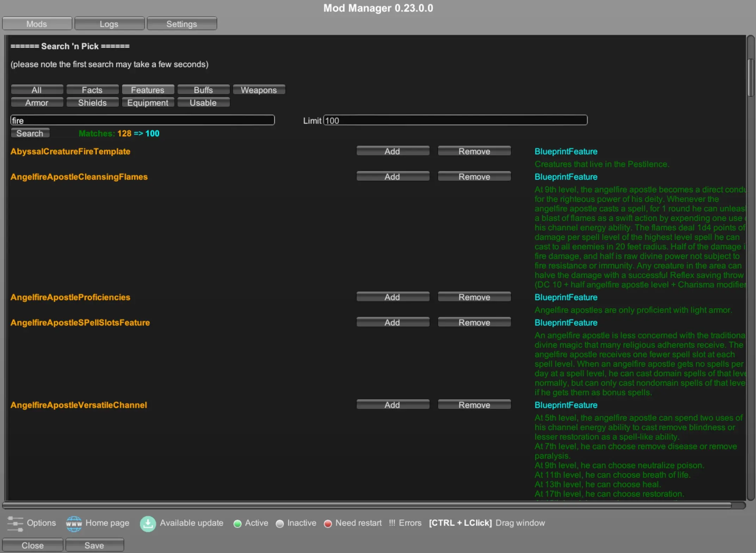Filter results by Equipment
The image size is (756, 553).
(148, 102)
